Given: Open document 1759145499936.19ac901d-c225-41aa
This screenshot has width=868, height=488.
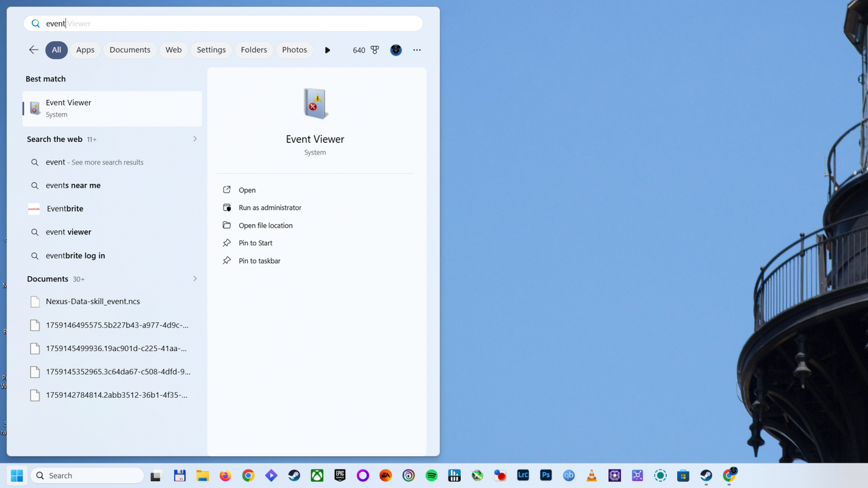Looking at the screenshot, I should click(112, 349).
